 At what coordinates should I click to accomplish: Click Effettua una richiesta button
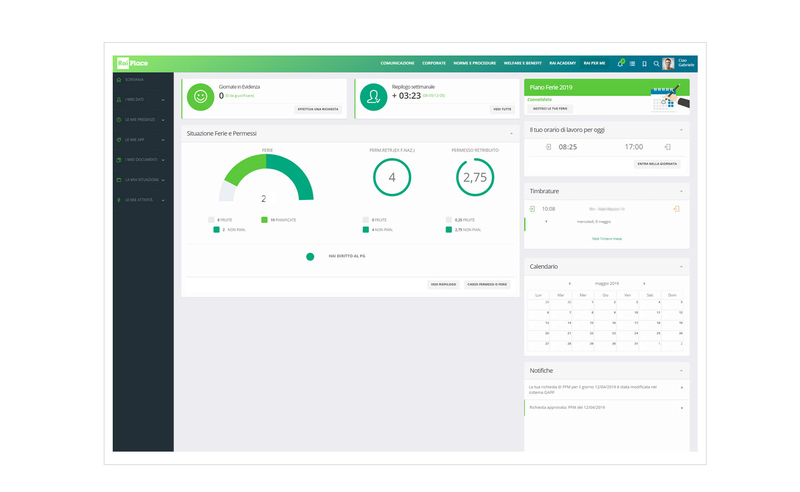tap(319, 108)
